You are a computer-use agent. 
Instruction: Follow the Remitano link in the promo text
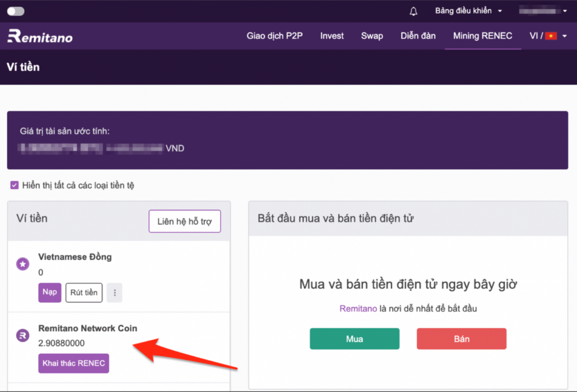click(x=358, y=309)
